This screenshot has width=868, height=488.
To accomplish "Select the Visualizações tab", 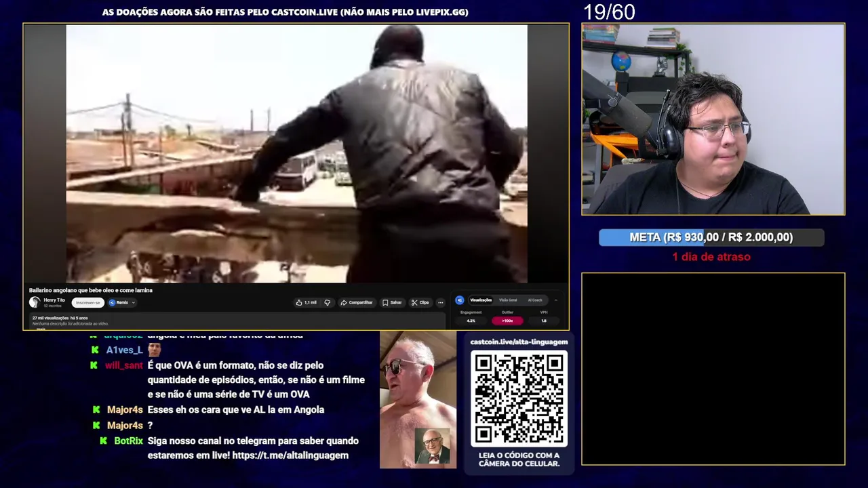I will pos(481,300).
